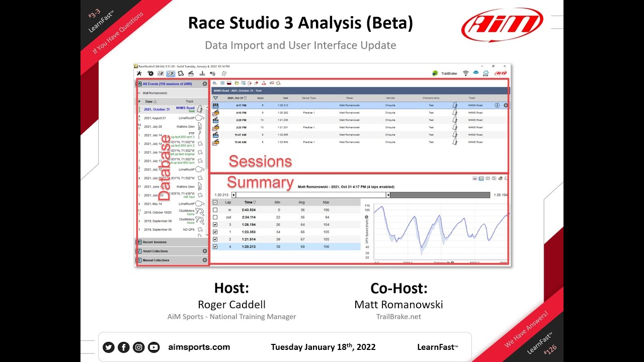Click the Twitter icon in slide footer
Viewport: 644px width, 362px height.
click(108, 347)
